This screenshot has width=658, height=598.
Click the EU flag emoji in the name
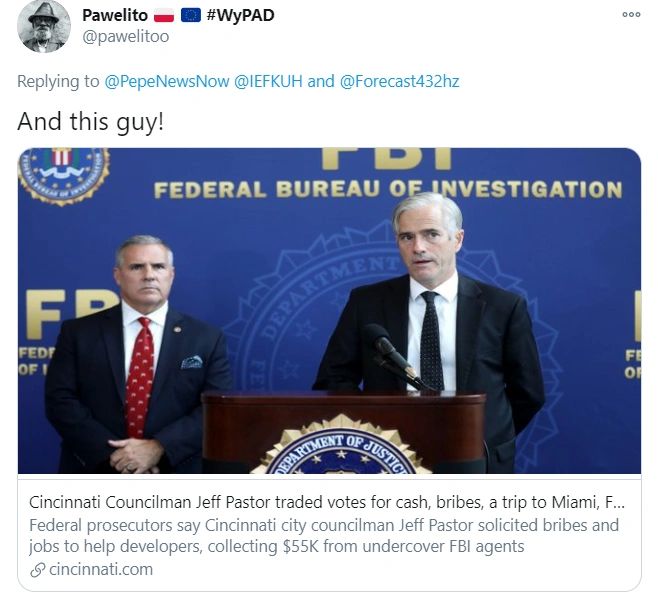[x=190, y=16]
